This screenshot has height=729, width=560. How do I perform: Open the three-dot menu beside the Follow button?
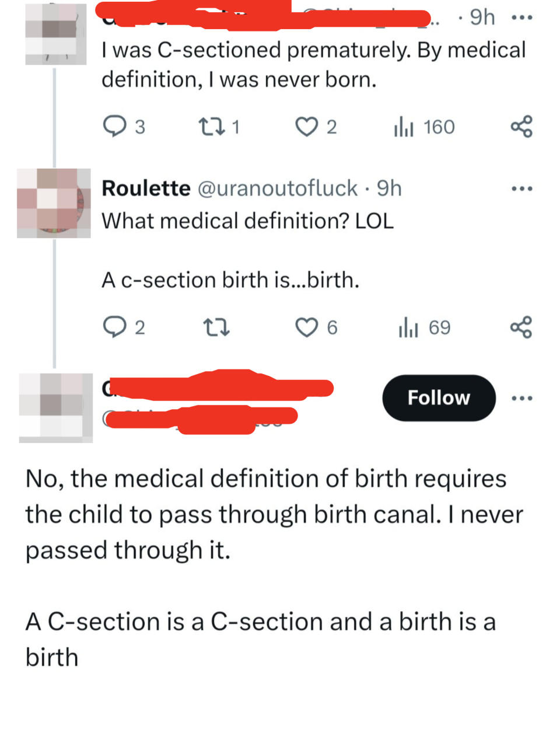[522, 397]
